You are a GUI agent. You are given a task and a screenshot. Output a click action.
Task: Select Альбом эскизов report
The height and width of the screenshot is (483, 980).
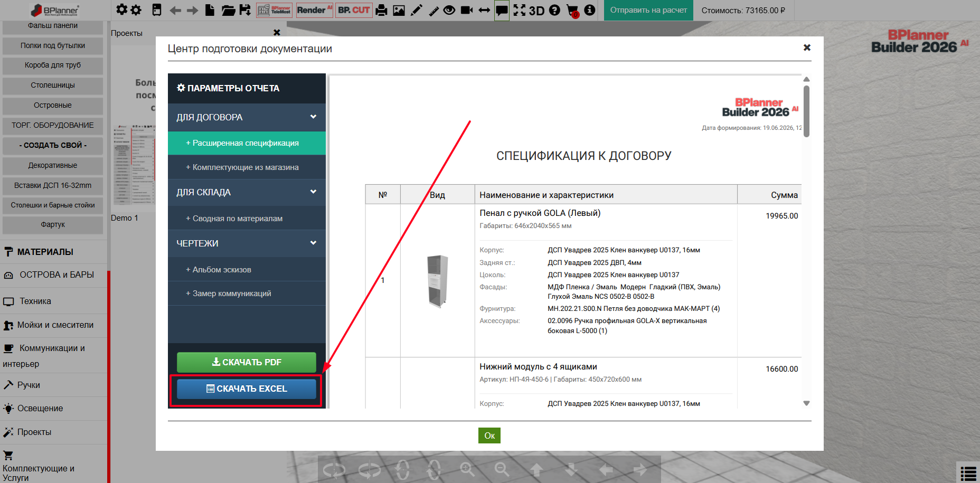pyautogui.click(x=247, y=270)
